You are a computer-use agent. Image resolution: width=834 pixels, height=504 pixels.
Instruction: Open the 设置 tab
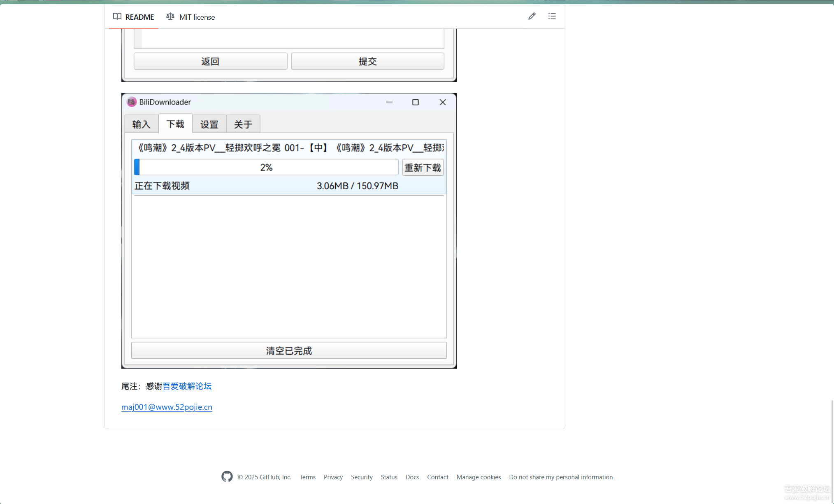pyautogui.click(x=209, y=123)
